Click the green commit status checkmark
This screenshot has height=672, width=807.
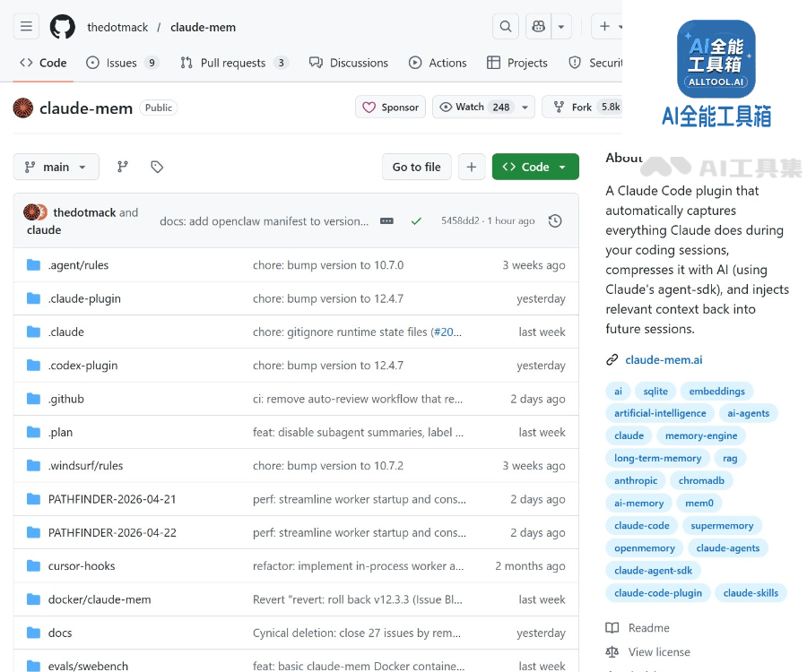coord(416,221)
